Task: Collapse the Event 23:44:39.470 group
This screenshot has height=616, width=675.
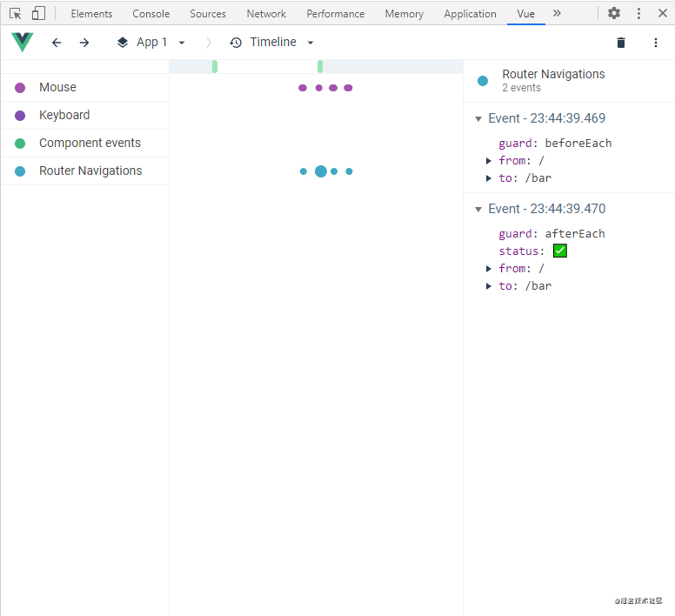Action: point(478,209)
